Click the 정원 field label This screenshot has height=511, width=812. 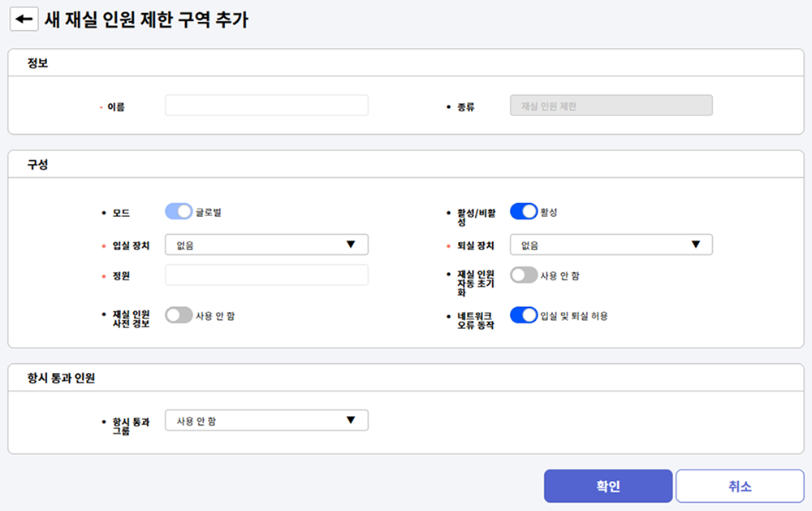click(x=119, y=276)
